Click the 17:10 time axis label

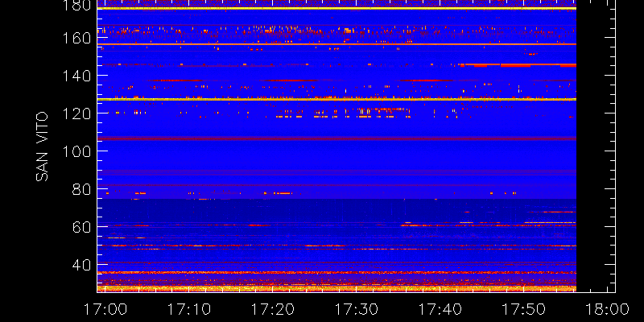(189, 309)
